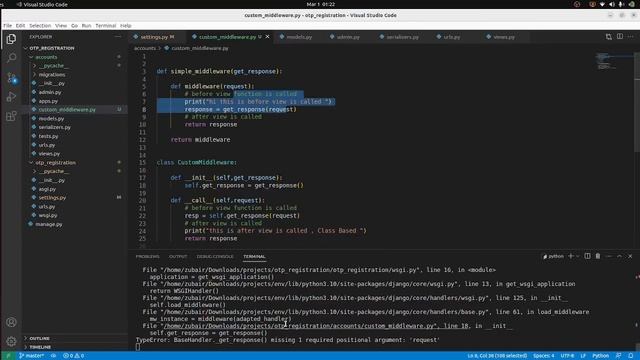Screen dimensions: 640x360
Task: Click network icon in Ubuntu top bar
Action: (602, 4)
